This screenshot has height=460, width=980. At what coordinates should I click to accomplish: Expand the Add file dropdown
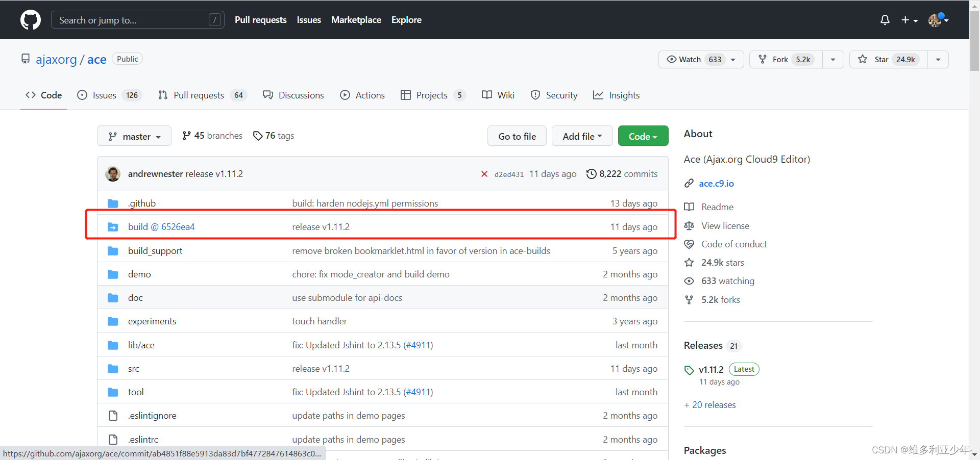pyautogui.click(x=582, y=136)
